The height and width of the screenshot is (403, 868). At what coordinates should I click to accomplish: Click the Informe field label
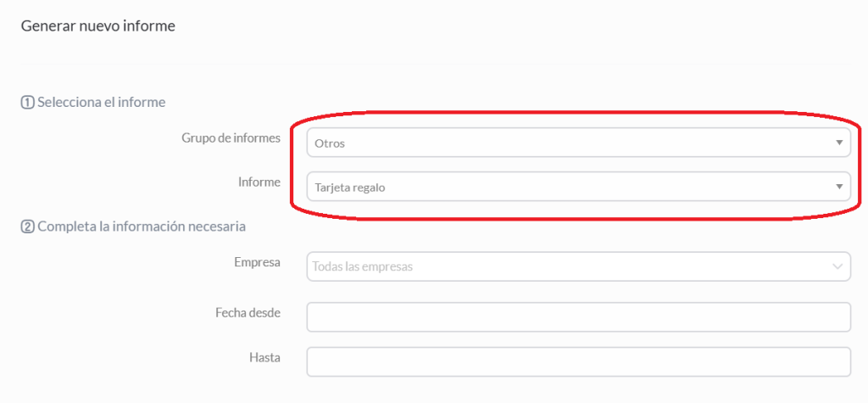click(x=259, y=182)
